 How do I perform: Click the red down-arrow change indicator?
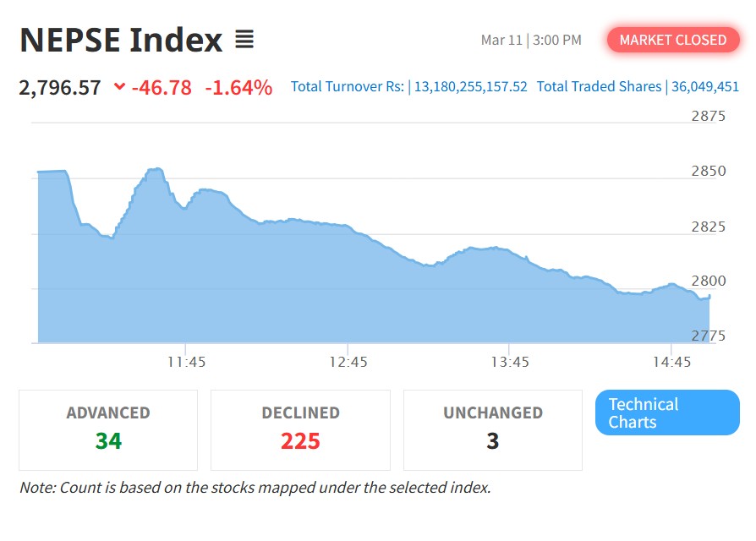click(x=119, y=87)
